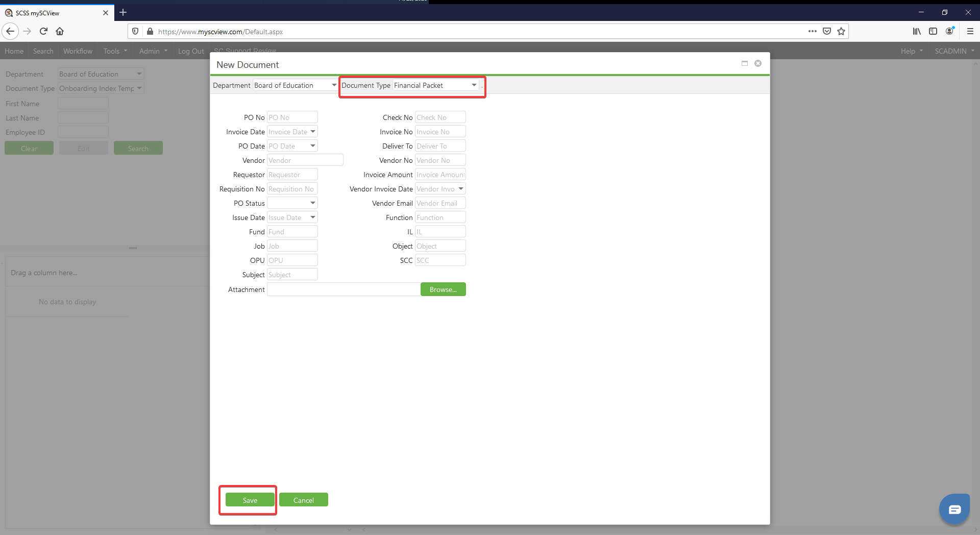Focus the Vendor No field
Image resolution: width=980 pixels, height=535 pixels.
[440, 160]
